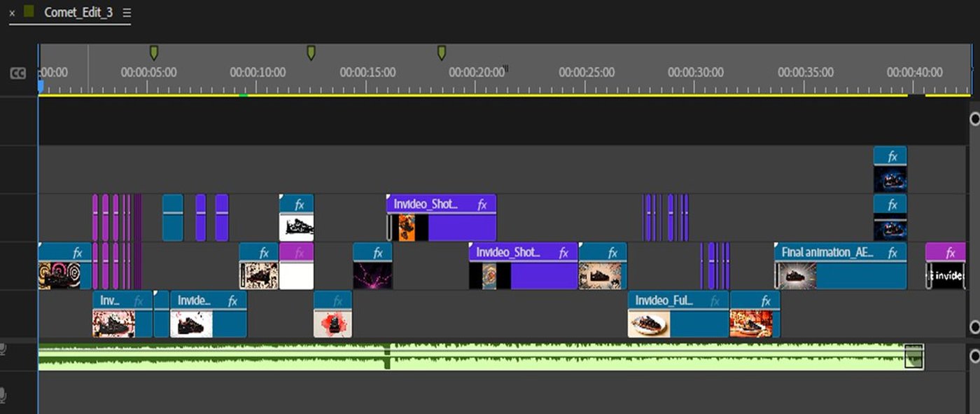Click the blue playhead at timeline start
Image resolution: width=980 pixels, height=414 pixels.
tap(41, 85)
